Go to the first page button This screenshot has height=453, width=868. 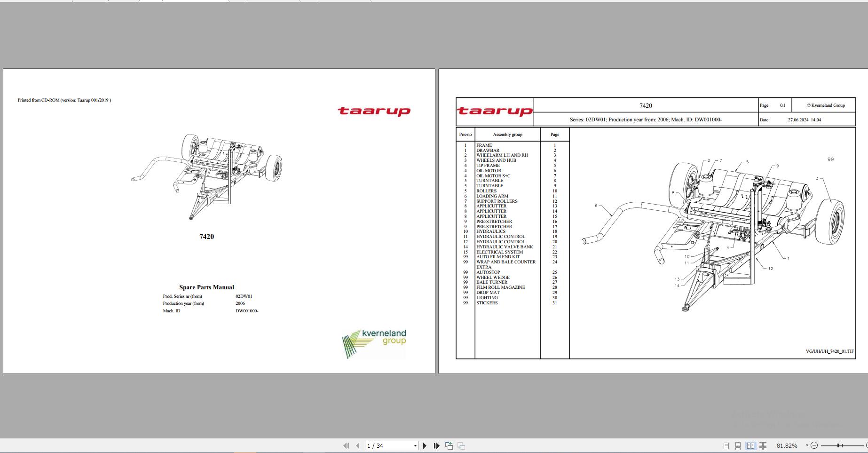346,445
